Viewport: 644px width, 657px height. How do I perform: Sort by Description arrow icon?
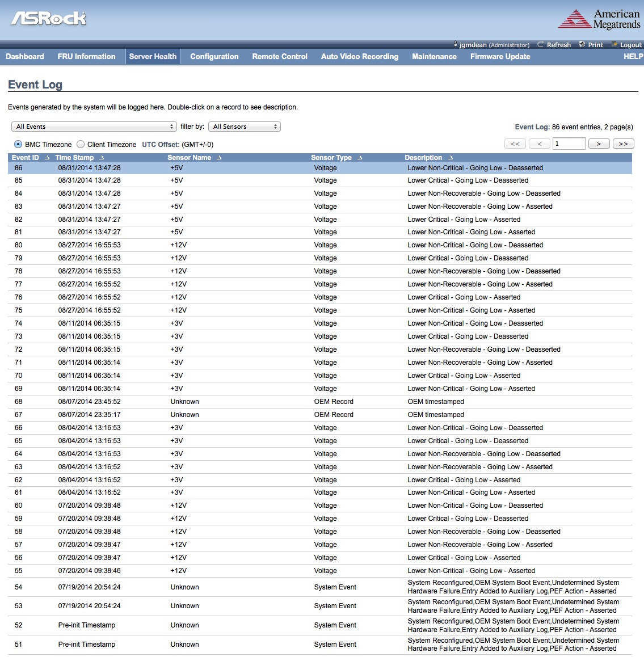click(x=451, y=158)
